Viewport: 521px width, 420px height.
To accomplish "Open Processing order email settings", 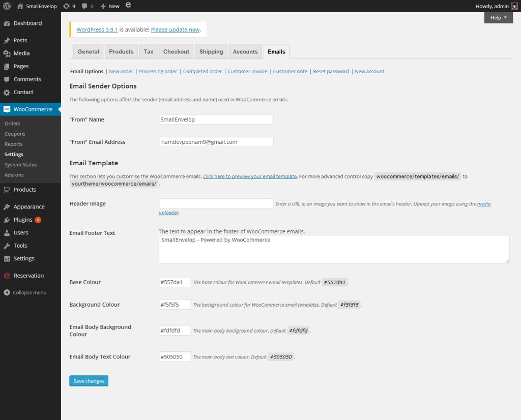I will (158, 71).
